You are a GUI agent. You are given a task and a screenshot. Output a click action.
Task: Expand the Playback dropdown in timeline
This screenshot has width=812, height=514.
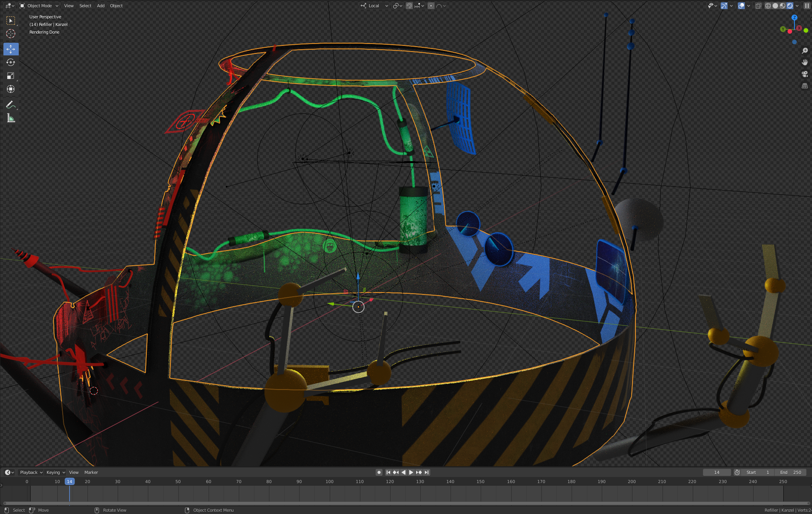pos(31,472)
